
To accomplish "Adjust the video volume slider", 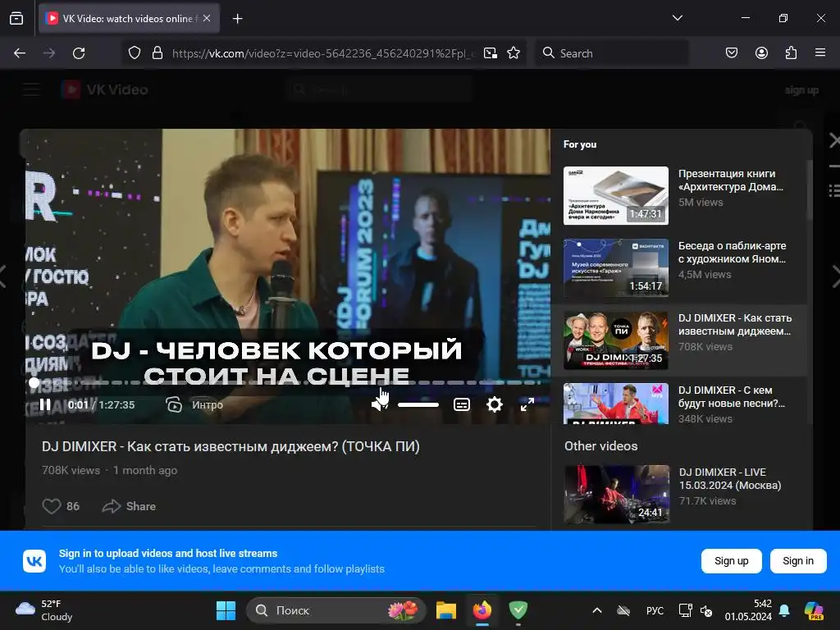I will [x=418, y=405].
